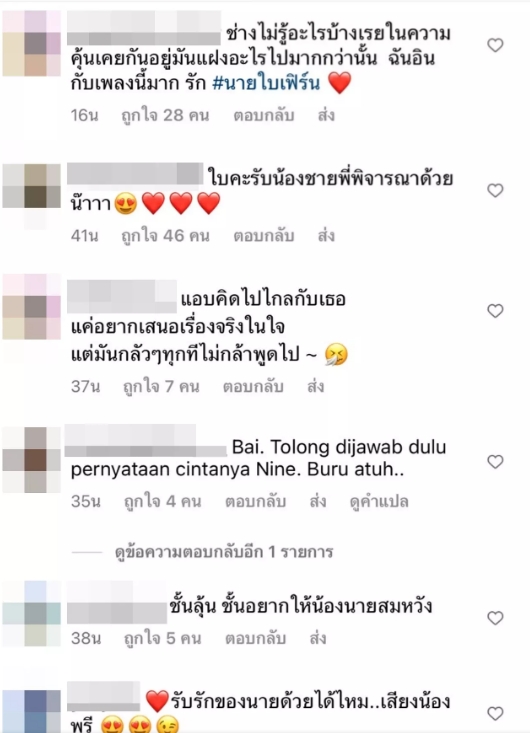This screenshot has width=530, height=733.
Task: Send the 37น comment via ส่ง
Action: (x=315, y=386)
